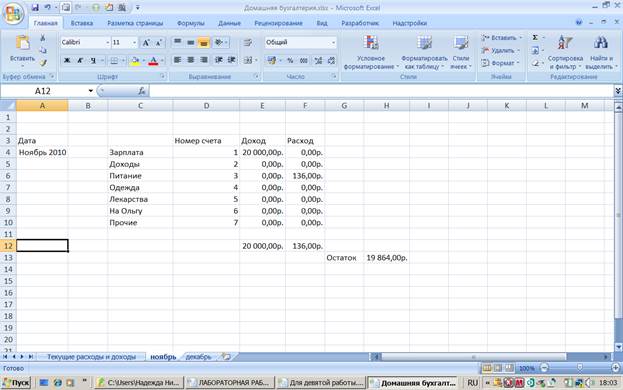Save the workbook from Quick Access toolbar

[x=35, y=8]
